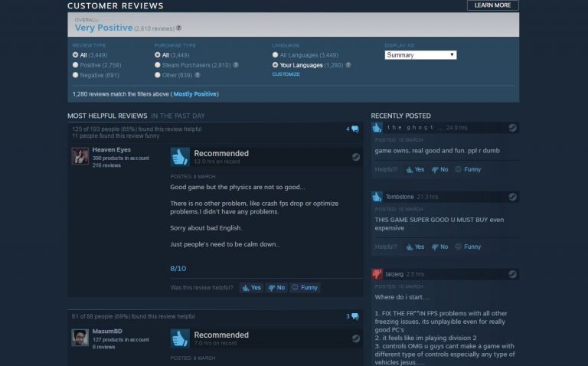Click the Mostly Positive filter summary link
This screenshot has width=588, height=366.
[x=194, y=94]
